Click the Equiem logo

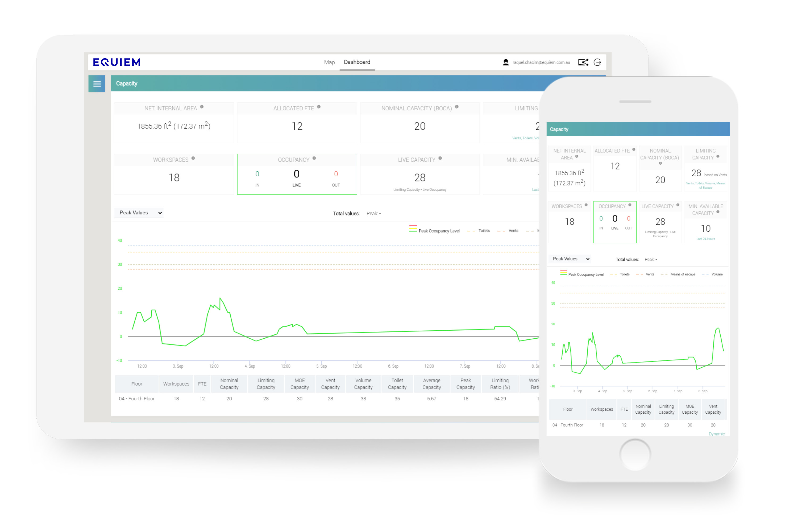[x=117, y=63]
